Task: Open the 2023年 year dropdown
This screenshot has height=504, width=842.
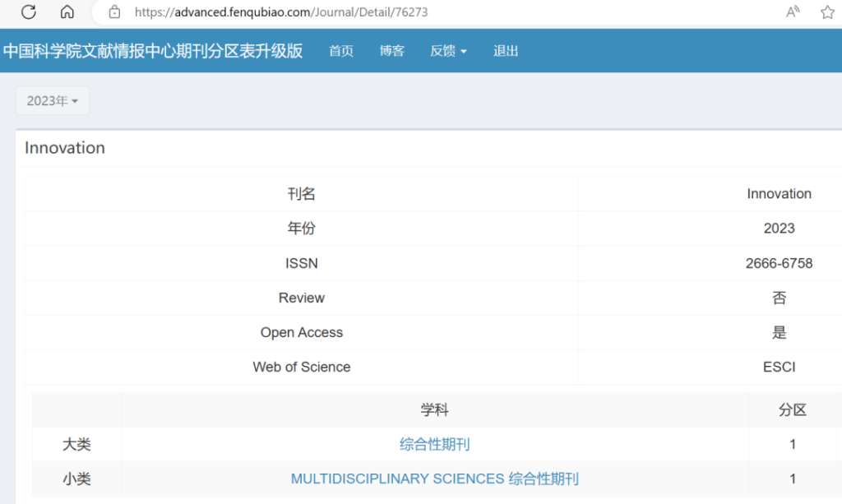Action: pyautogui.click(x=53, y=101)
